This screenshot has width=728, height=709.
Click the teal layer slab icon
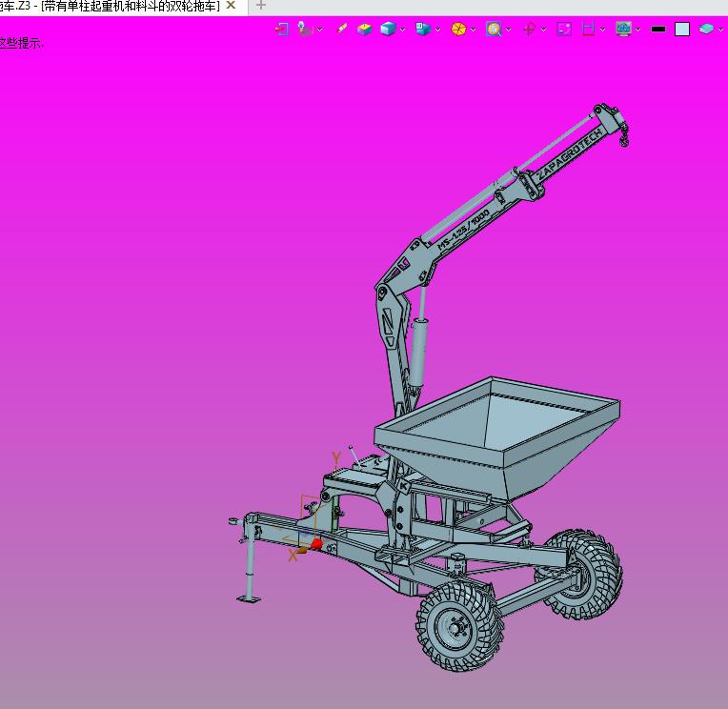point(706,29)
